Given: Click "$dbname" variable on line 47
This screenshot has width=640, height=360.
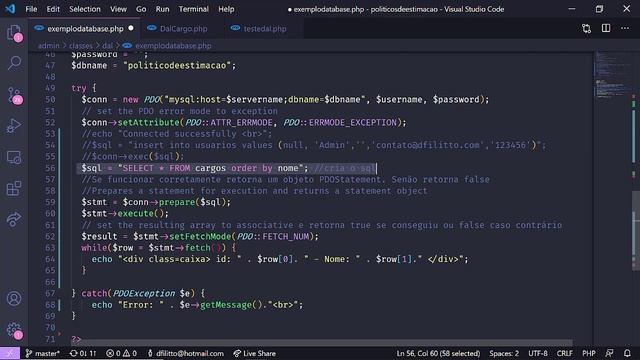Looking at the screenshot, I should pyautogui.click(x=89, y=65).
